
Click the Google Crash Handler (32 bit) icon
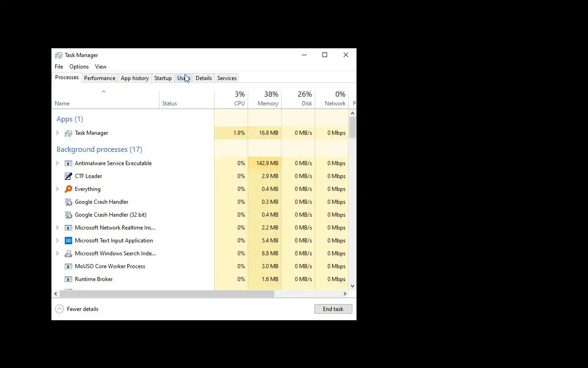click(68, 215)
